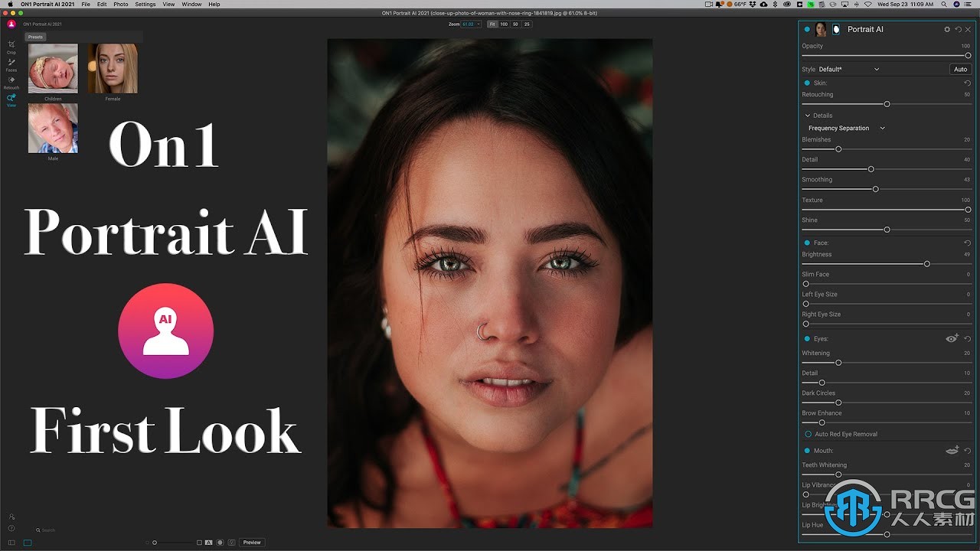Click the lips refinement tool icon
This screenshot has height=551, width=980.
click(x=952, y=451)
